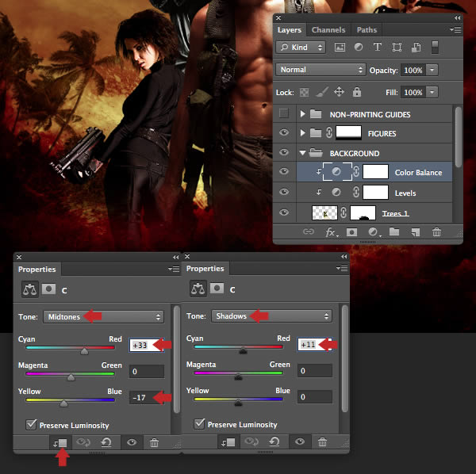
Task: Open the Kind filter dropdown
Action: pyautogui.click(x=301, y=48)
